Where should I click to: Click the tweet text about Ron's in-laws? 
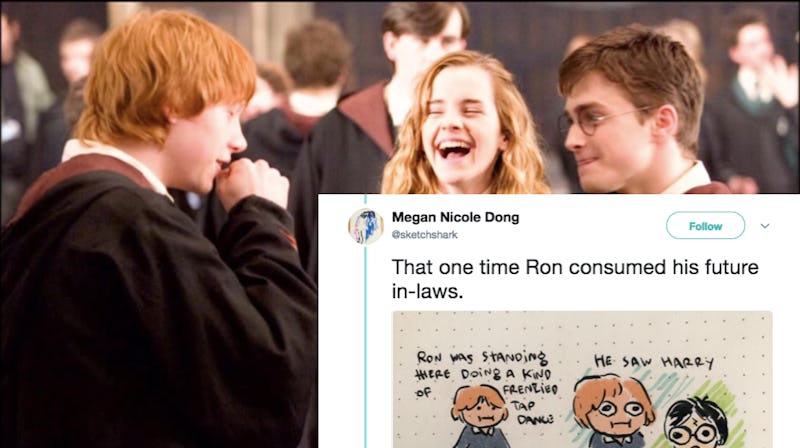[575, 279]
